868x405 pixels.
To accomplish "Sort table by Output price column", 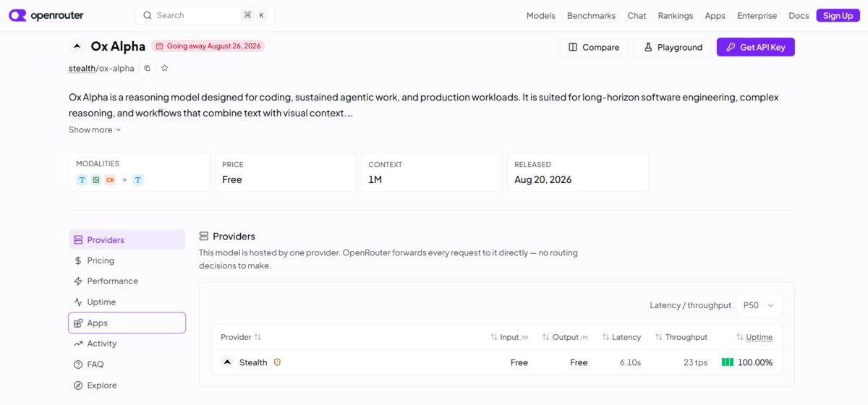I will click(564, 337).
